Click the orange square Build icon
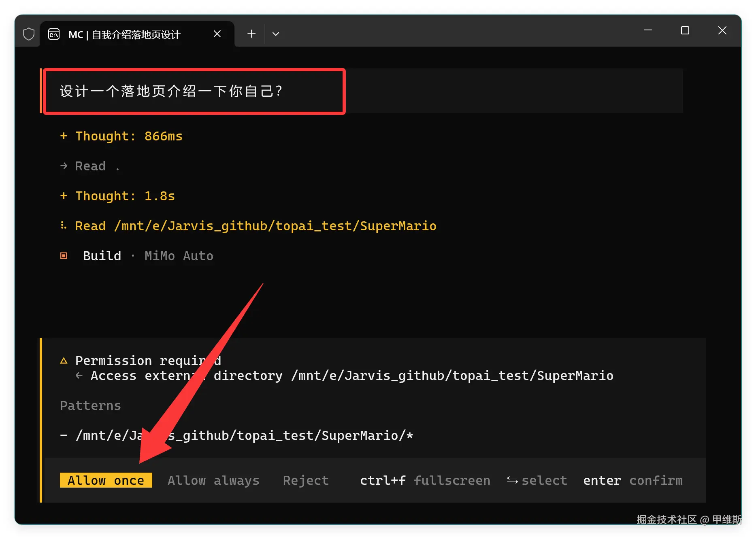The height and width of the screenshot is (539, 756). pos(64,256)
